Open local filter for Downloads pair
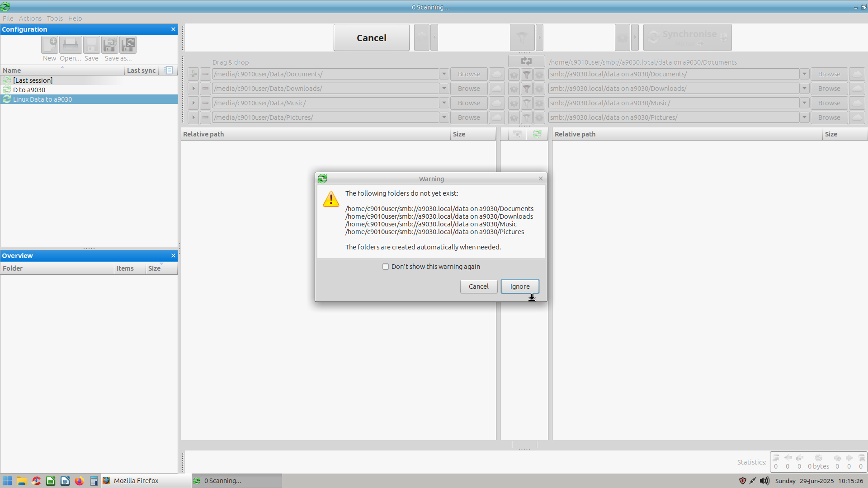Viewport: 868px width, 488px height. [x=527, y=89]
